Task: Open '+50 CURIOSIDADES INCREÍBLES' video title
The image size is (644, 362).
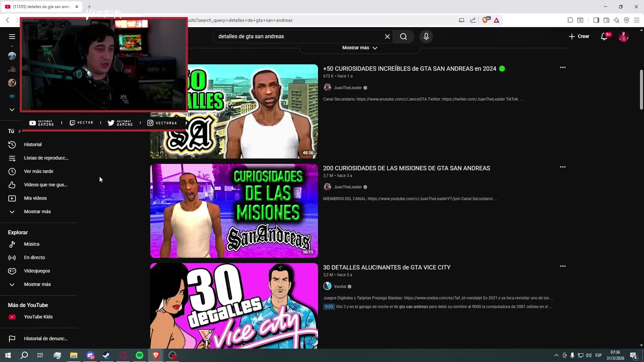Action: click(410, 68)
